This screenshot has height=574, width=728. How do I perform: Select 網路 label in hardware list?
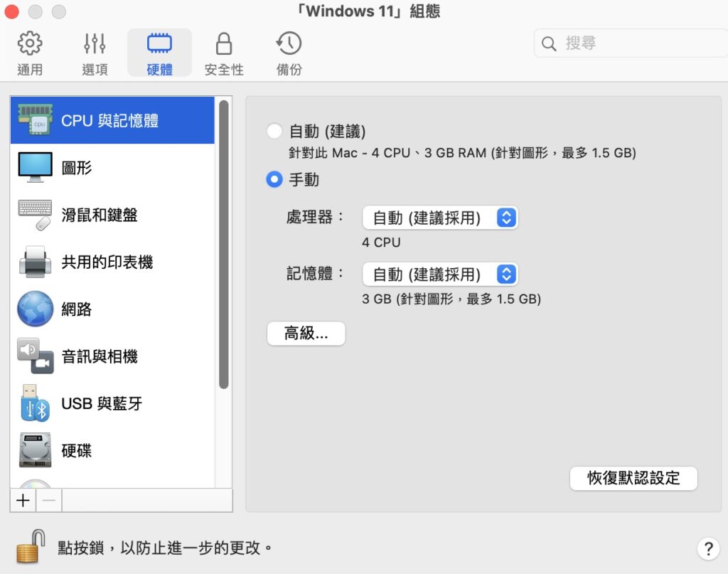77,309
